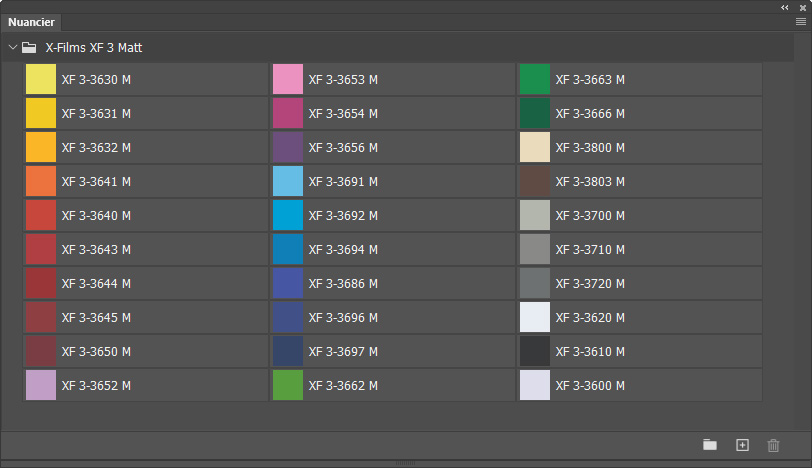
Task: Select the X-Films XF 3 Matt folder icon
Action: [x=29, y=48]
